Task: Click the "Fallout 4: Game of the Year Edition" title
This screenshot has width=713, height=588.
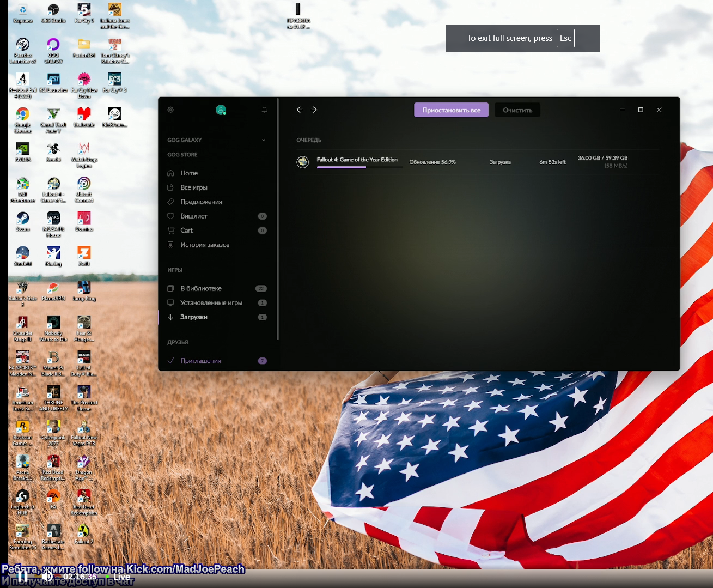Action: (x=357, y=160)
